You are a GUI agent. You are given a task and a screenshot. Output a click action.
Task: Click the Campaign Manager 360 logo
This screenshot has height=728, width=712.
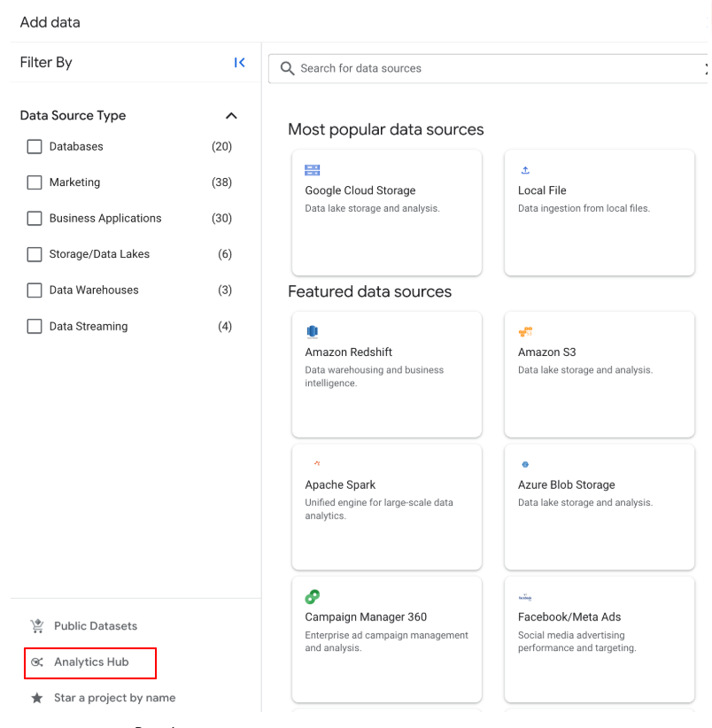click(x=313, y=597)
